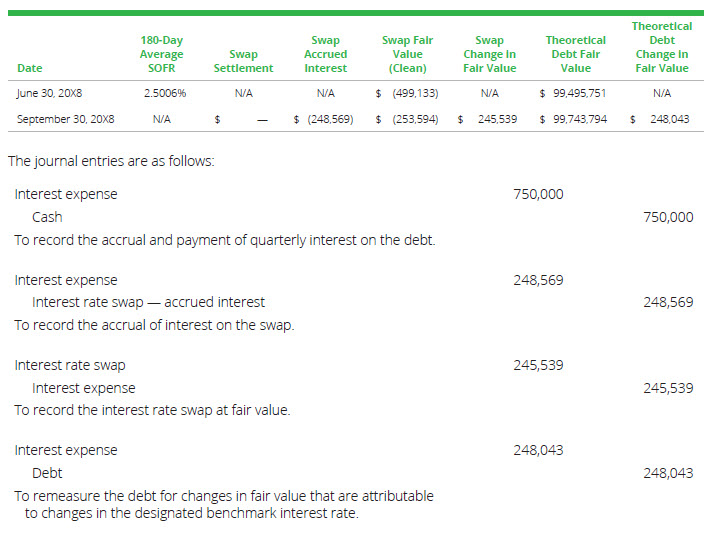Image resolution: width=710 pixels, height=535 pixels.
Task: Click the Swap Fair Value (Clean) header
Action: (407, 54)
